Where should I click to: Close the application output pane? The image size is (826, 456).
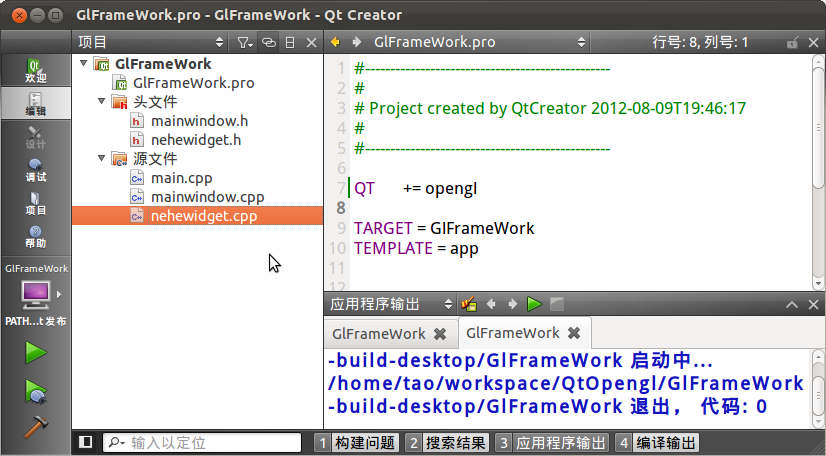click(x=813, y=304)
